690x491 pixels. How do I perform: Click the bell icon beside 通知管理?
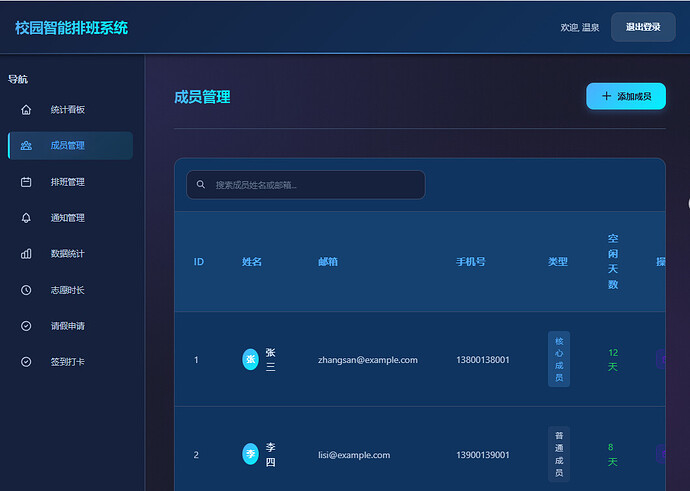click(26, 218)
